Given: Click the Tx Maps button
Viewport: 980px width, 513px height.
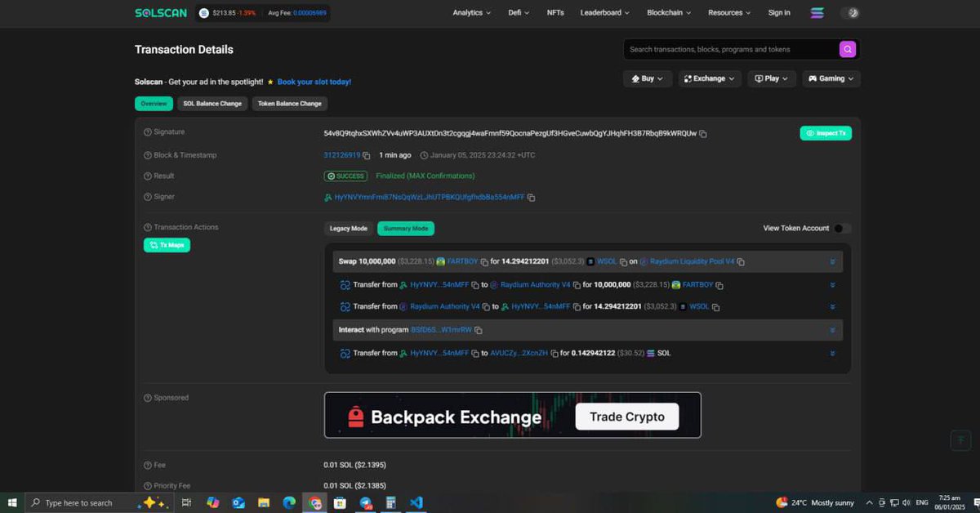Looking at the screenshot, I should coord(167,245).
